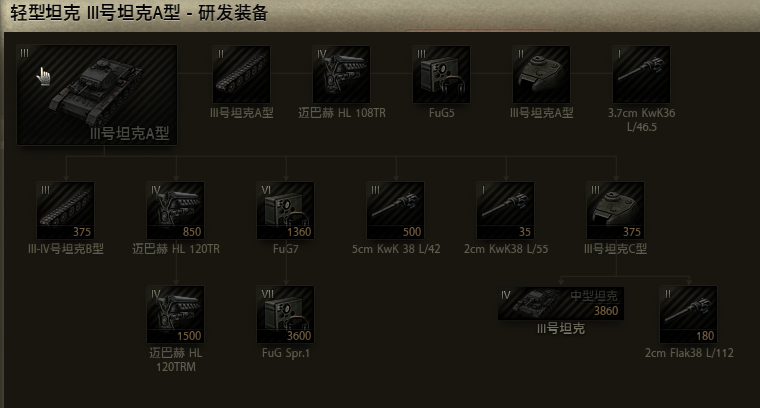Image resolution: width=760 pixels, height=408 pixels.
Task: Click the tier II III号坦克A型 suspension tracks icon
Action: [x=241, y=74]
